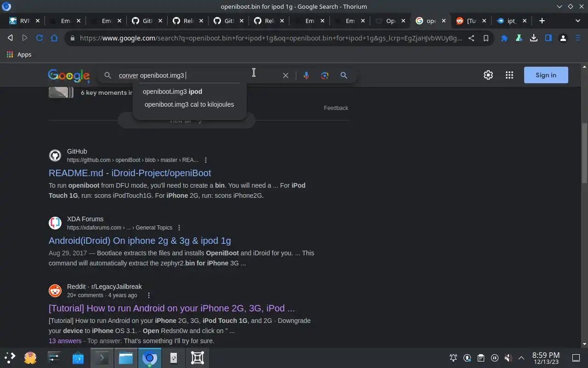Submit search with magnifier button
This screenshot has height=368, width=588.
tap(344, 75)
